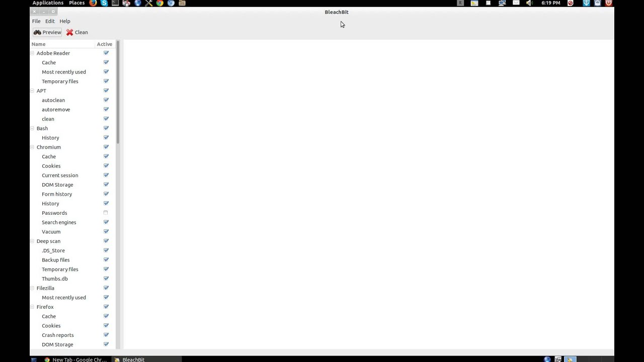Enable the Chromium Passwords checkbox
This screenshot has width=644, height=362.
(x=106, y=213)
